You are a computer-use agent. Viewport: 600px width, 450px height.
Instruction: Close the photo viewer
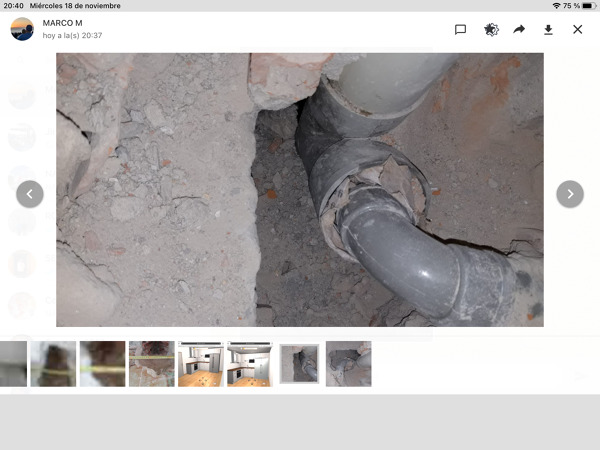pyautogui.click(x=577, y=30)
